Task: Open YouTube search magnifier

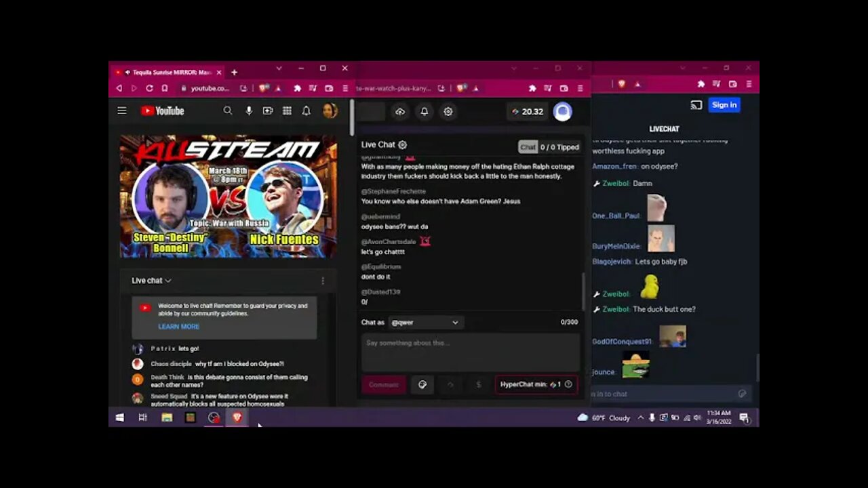Action: pos(228,111)
